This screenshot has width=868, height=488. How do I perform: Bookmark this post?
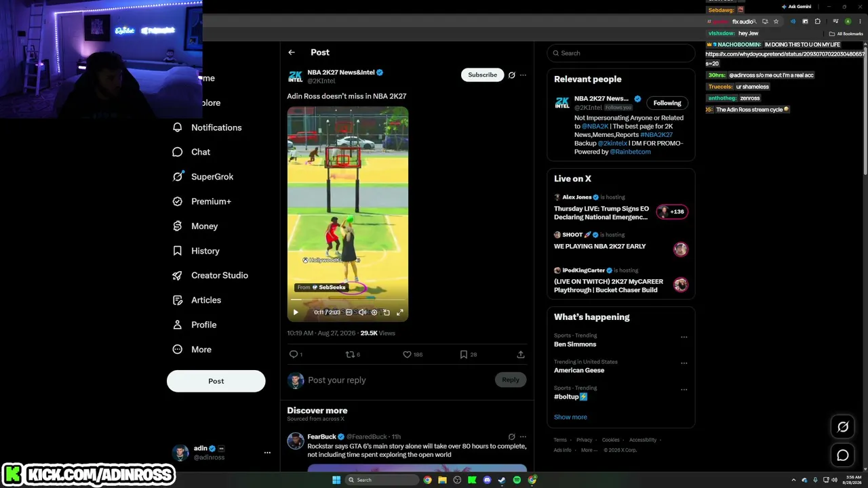point(464,354)
